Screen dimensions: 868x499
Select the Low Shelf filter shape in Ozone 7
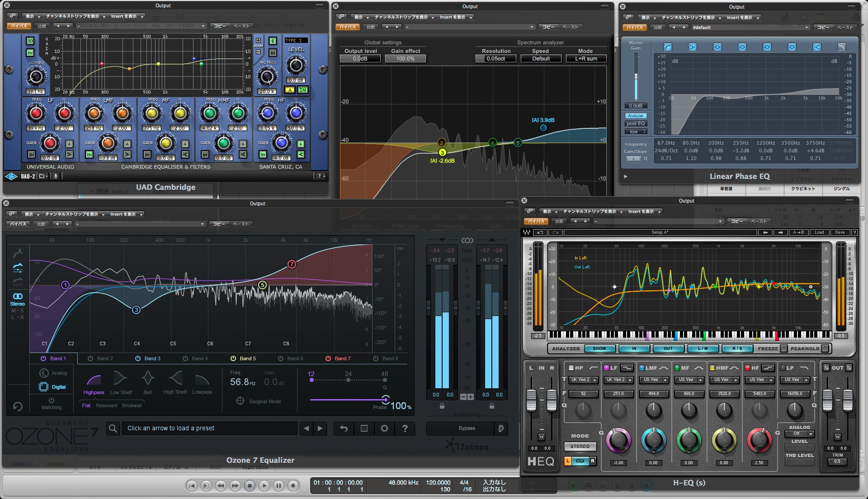coord(121,382)
